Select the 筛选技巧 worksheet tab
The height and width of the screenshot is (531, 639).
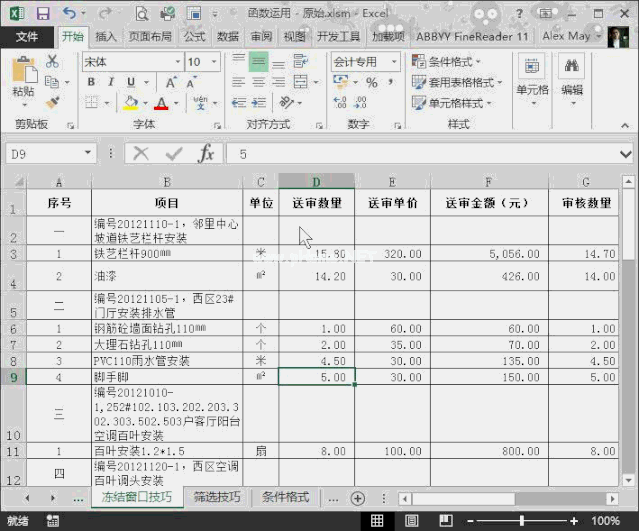(217, 497)
